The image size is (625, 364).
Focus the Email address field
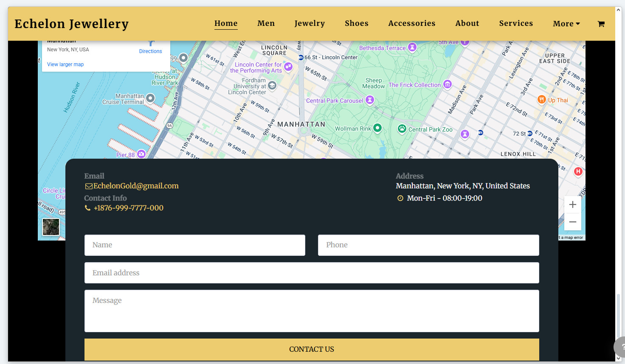pyautogui.click(x=312, y=273)
